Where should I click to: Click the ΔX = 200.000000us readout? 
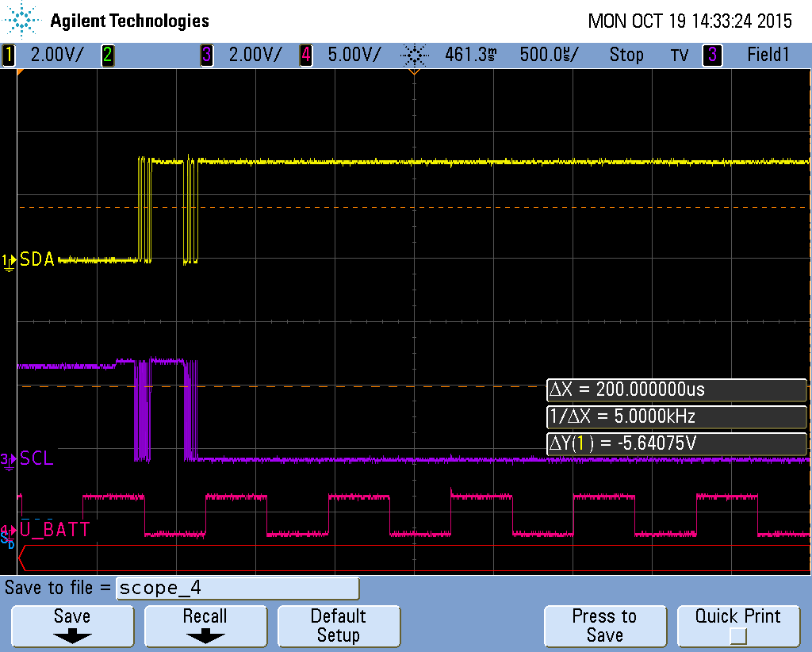click(x=676, y=389)
